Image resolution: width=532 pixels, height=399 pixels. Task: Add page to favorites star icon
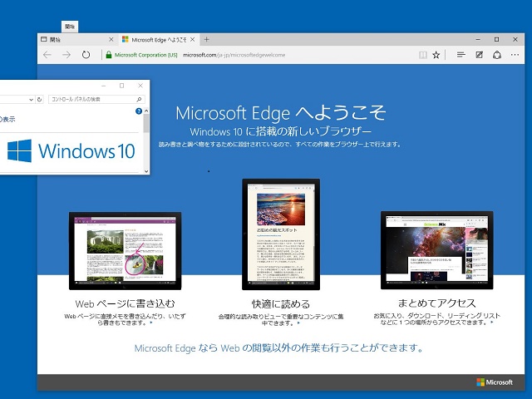(436, 55)
